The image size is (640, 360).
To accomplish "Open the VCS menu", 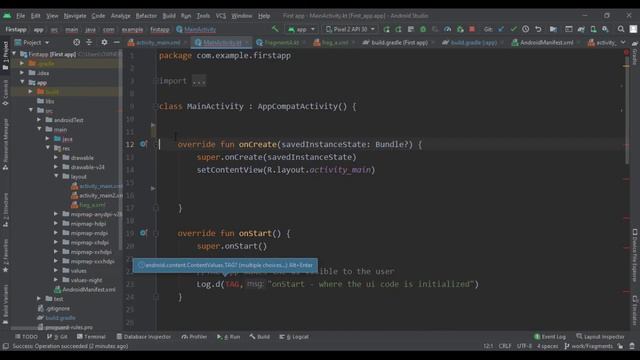I will (221, 16).
